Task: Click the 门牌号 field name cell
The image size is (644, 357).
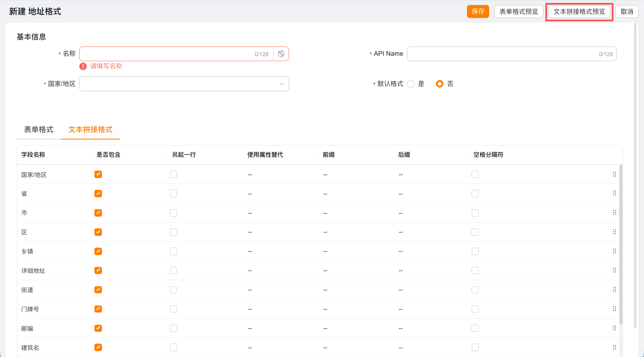Action: pos(30,309)
